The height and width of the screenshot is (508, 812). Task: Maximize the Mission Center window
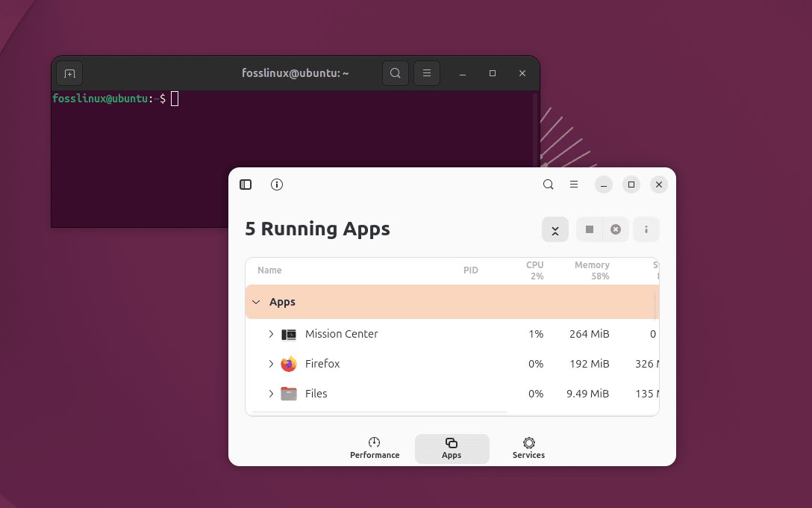point(631,185)
